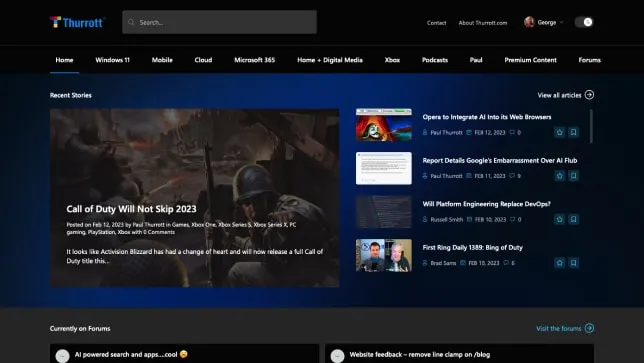Open the Forums nav item
Viewport: 644px width, 363px height.
click(589, 60)
